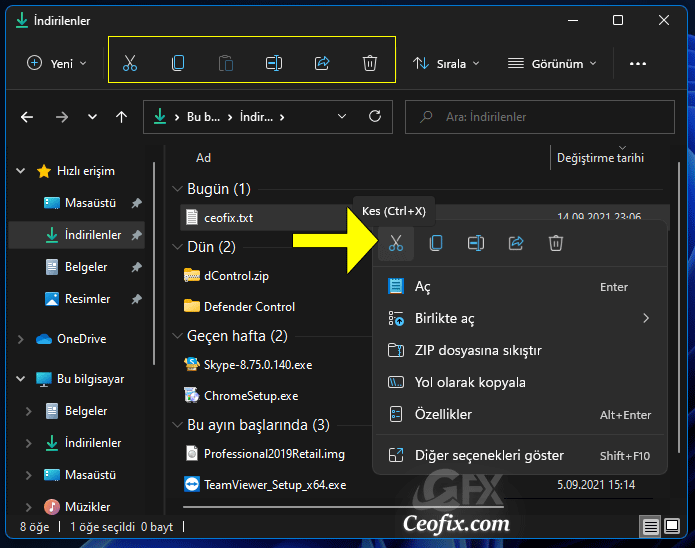Switch to large thumbnails view in the status bar
Screen dimensions: 695x548
coord(672,527)
